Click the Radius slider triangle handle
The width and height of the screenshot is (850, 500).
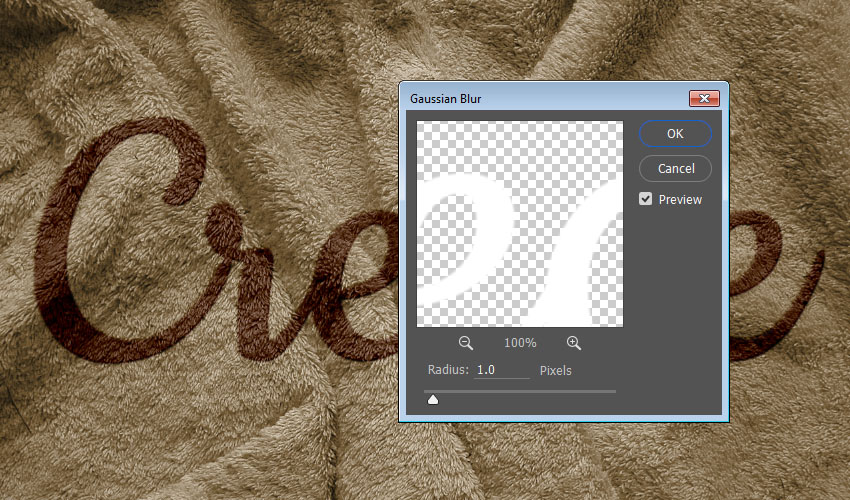pyautogui.click(x=433, y=400)
